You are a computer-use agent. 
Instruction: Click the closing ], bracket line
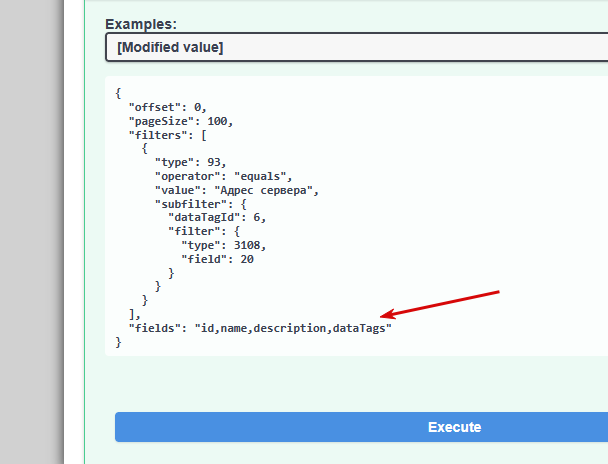click(135, 314)
